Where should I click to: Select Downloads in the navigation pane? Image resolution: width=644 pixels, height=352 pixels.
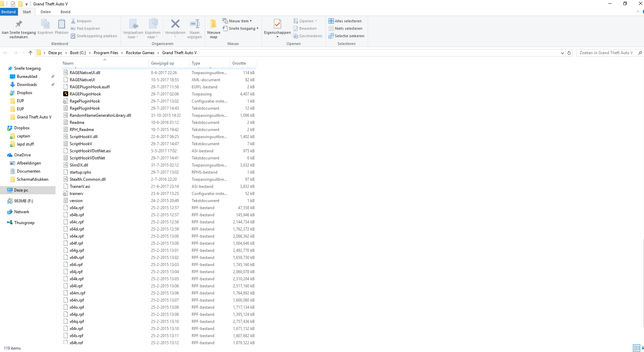(x=27, y=85)
